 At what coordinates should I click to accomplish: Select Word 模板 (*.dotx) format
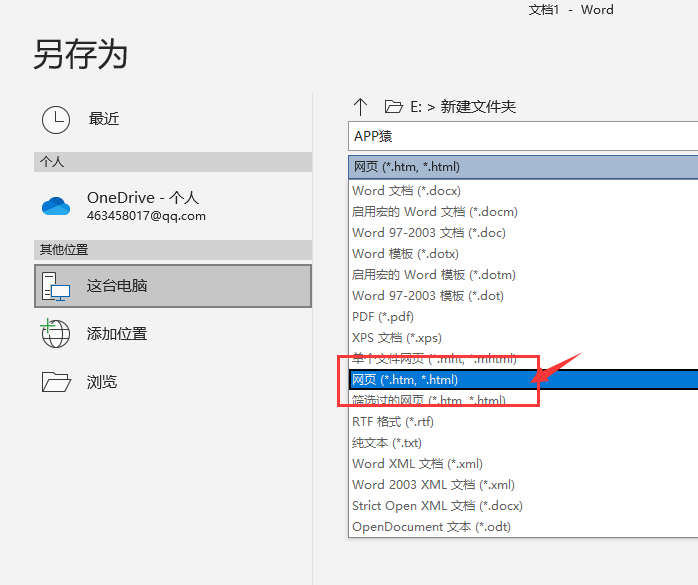point(523,253)
